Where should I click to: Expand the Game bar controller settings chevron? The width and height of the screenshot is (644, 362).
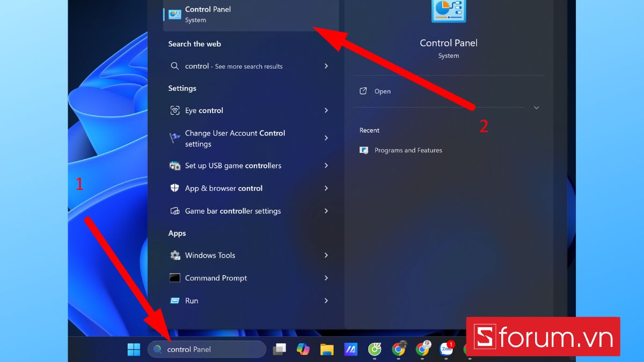point(326,211)
